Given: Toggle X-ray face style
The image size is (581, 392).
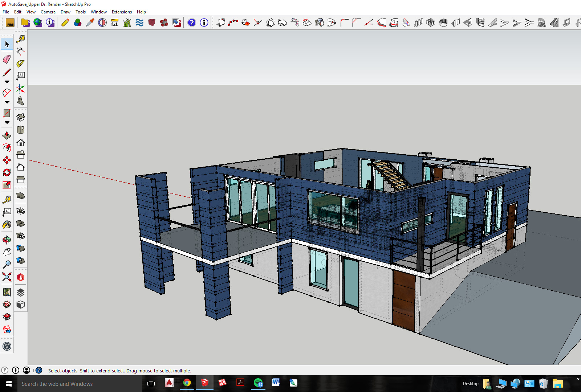Looking at the screenshot, I should pos(20,196).
